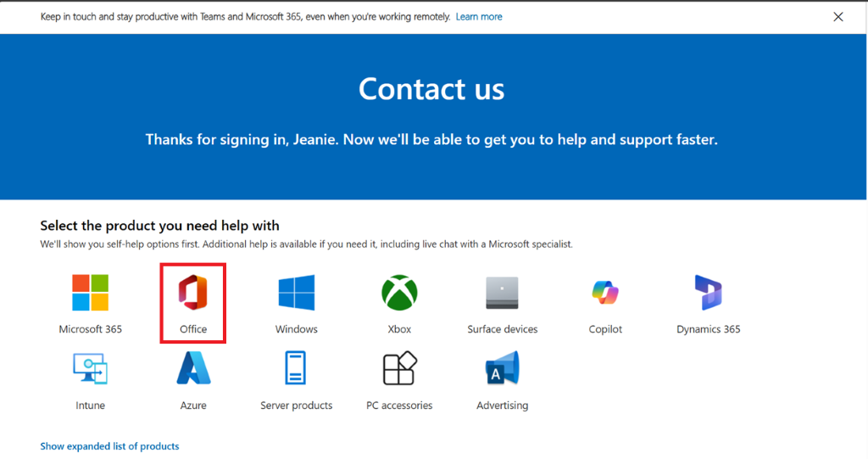Select the Intune product icon

[90, 368]
